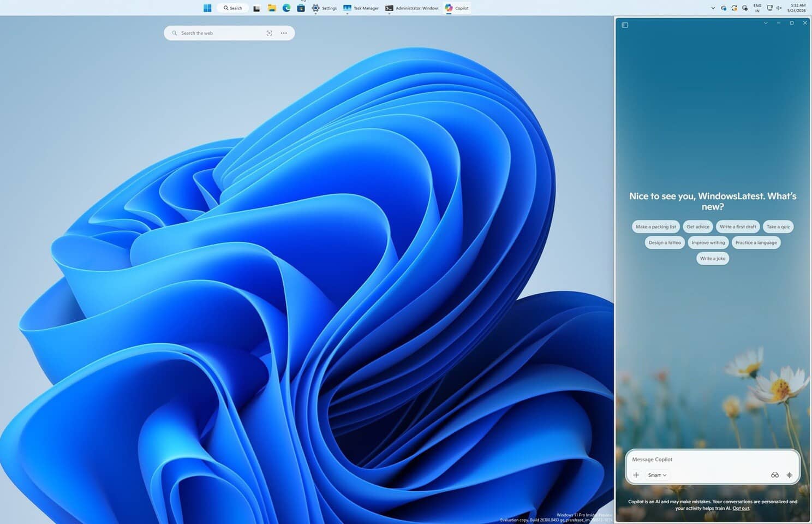
Task: Choose the Improve writing suggestion
Action: tap(708, 242)
